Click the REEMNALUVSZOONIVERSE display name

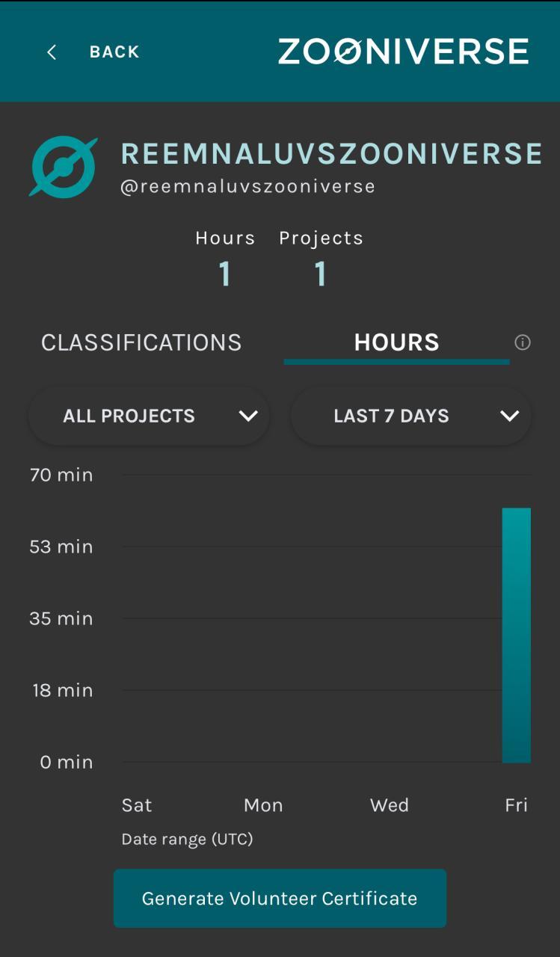pos(331,154)
